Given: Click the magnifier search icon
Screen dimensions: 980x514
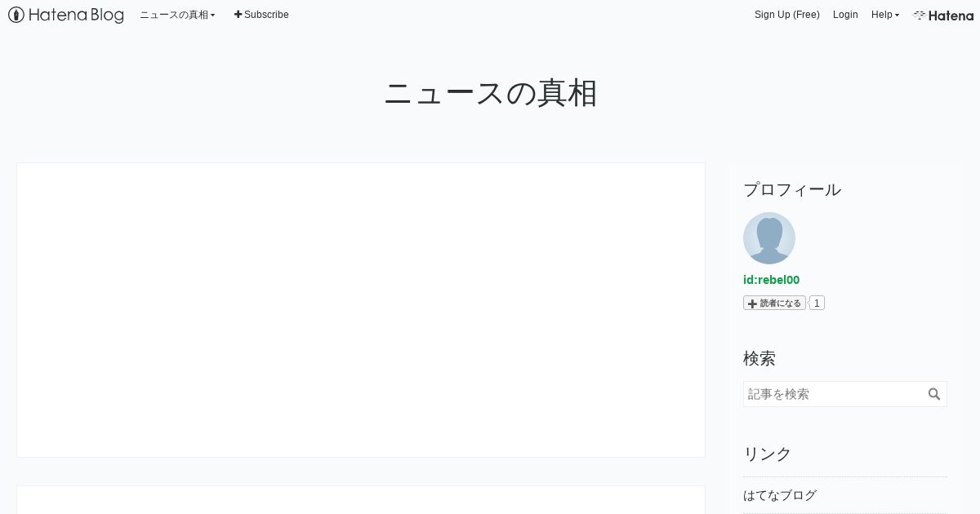Looking at the screenshot, I should point(934,394).
